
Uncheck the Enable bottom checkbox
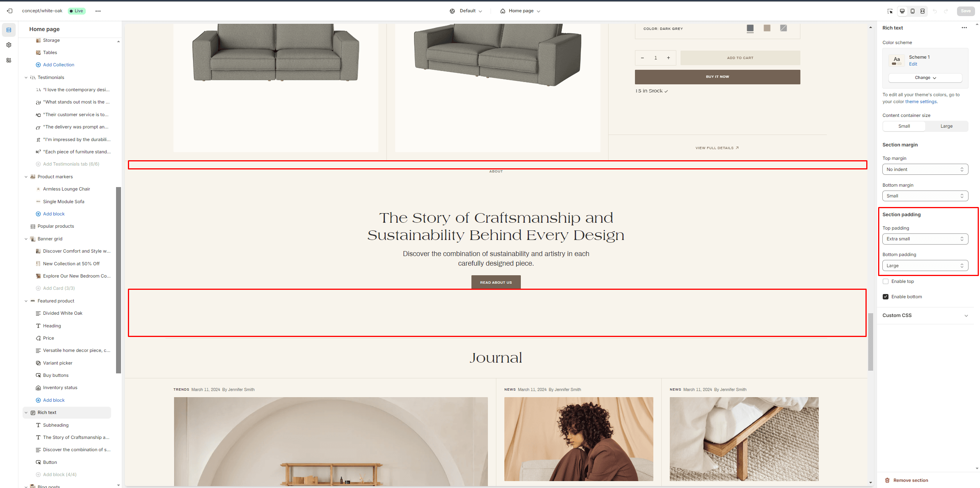click(x=885, y=297)
